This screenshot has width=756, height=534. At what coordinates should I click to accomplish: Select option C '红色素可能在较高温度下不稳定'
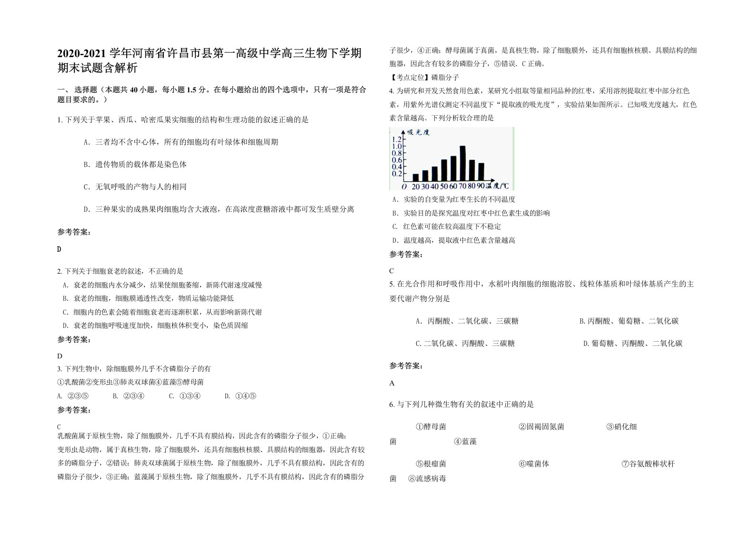(x=446, y=227)
